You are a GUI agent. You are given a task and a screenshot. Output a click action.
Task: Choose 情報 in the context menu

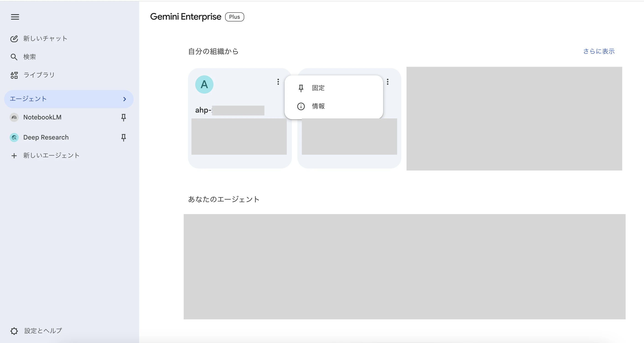(334, 106)
